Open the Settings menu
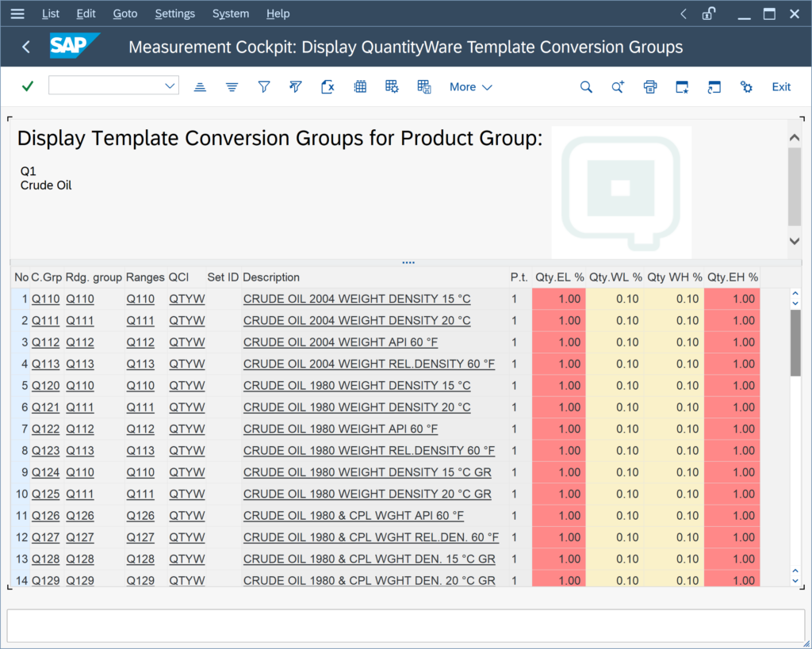Image resolution: width=812 pixels, height=649 pixels. pyautogui.click(x=175, y=13)
